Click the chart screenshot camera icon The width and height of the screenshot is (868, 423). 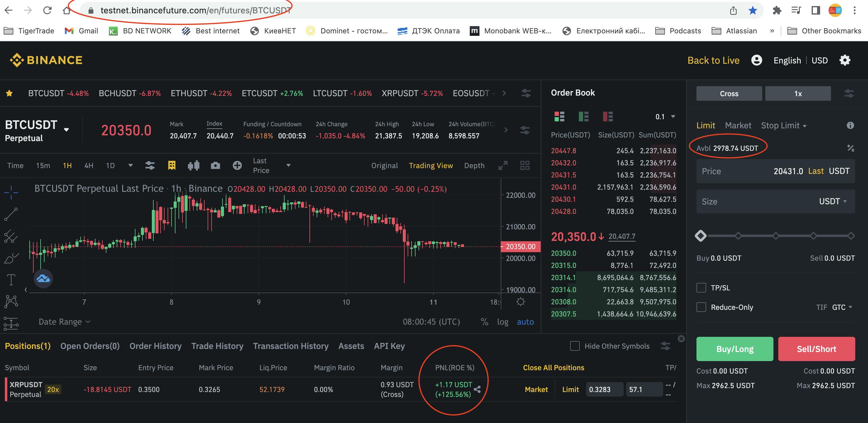pos(215,165)
